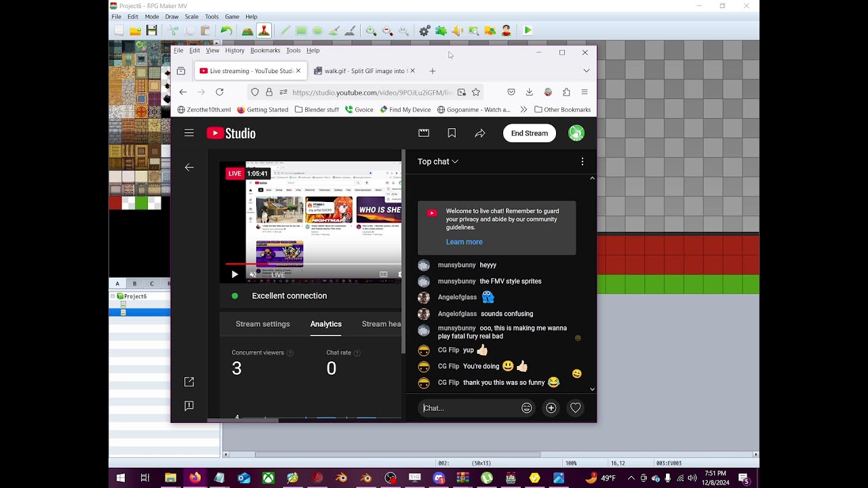This screenshot has height=488, width=868.
Task: Open the Event Searcher icon
Action: tap(473, 30)
